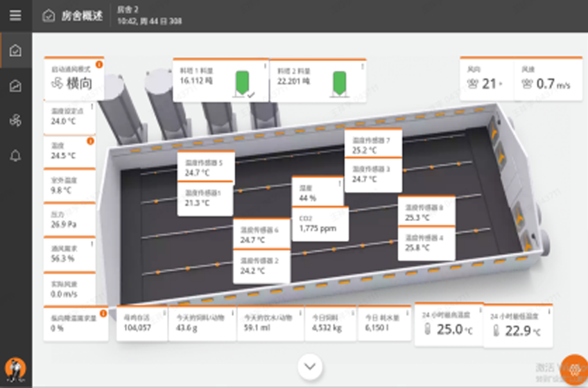Open ventilation fan page in sidebar

(x=15, y=121)
